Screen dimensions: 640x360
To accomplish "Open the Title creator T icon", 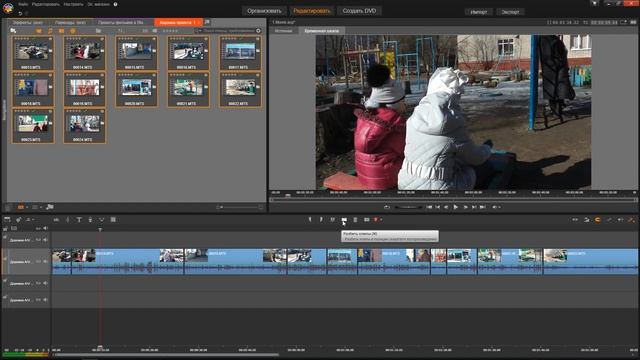I will [79, 220].
